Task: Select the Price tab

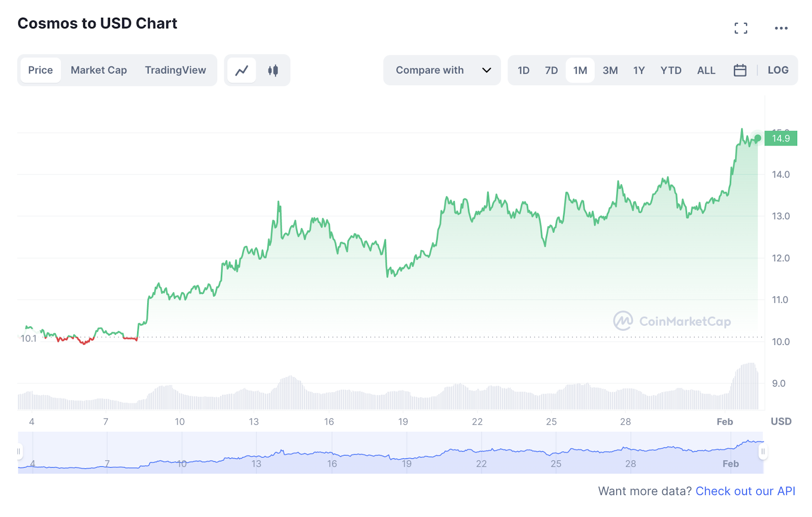Action: 41,70
